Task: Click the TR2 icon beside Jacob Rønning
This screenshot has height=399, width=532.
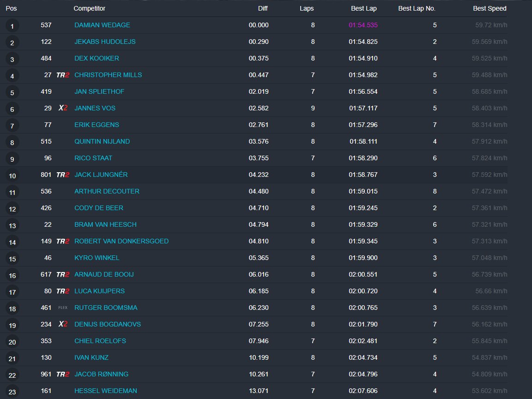Action: pos(63,374)
